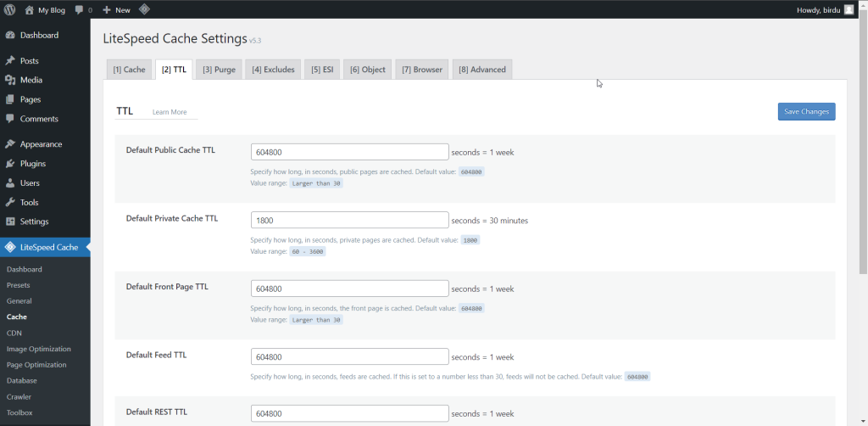Click the 'LiteSpeed Cache Settings' heading

pyautogui.click(x=175, y=38)
